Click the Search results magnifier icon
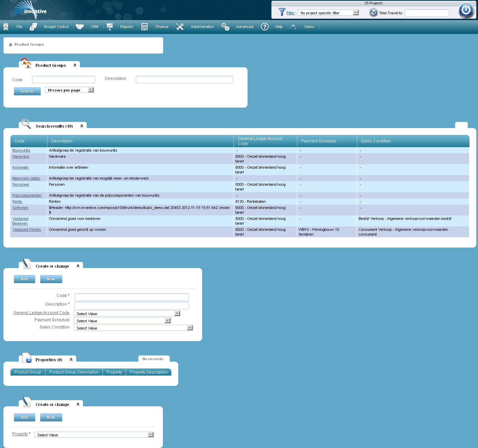 [x=26, y=124]
